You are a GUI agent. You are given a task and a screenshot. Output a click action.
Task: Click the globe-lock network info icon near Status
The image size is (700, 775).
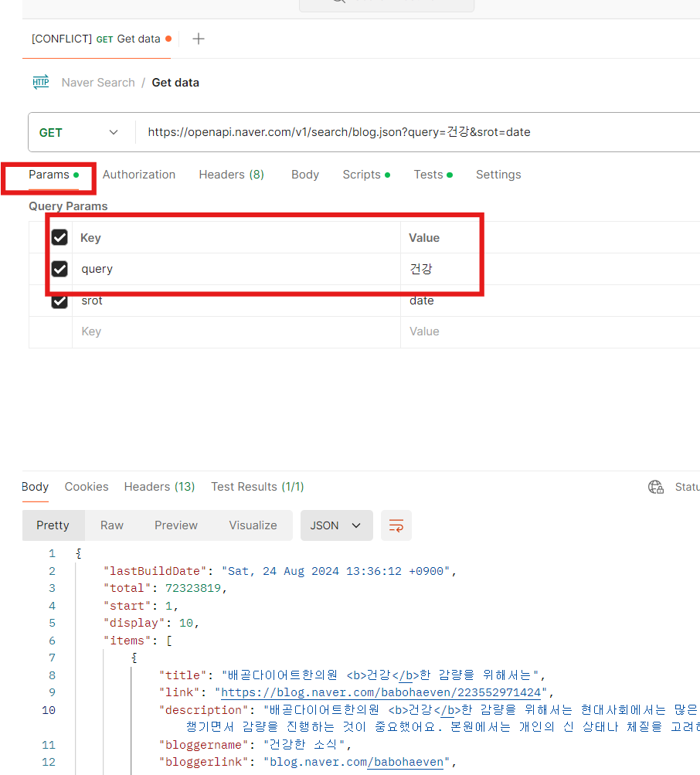point(655,487)
